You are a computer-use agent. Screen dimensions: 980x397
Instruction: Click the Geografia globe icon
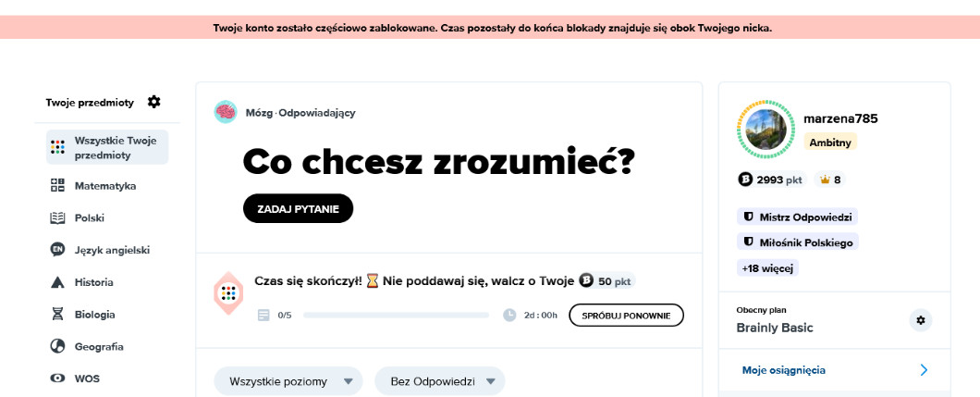57,346
